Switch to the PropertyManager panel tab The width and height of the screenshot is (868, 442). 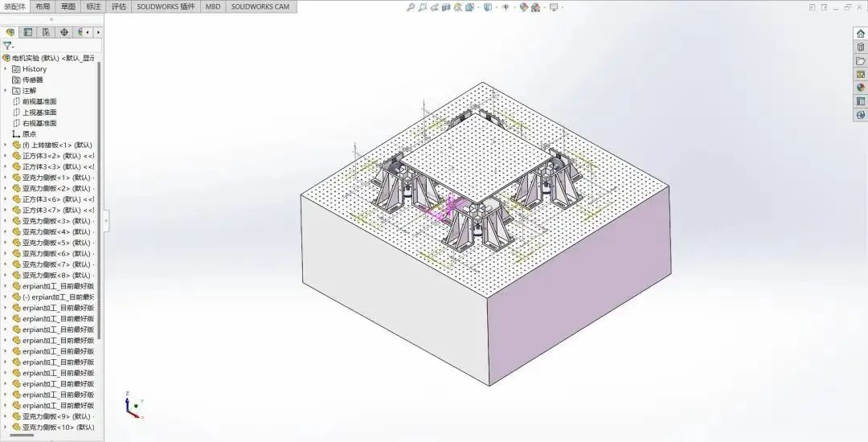coord(28,33)
